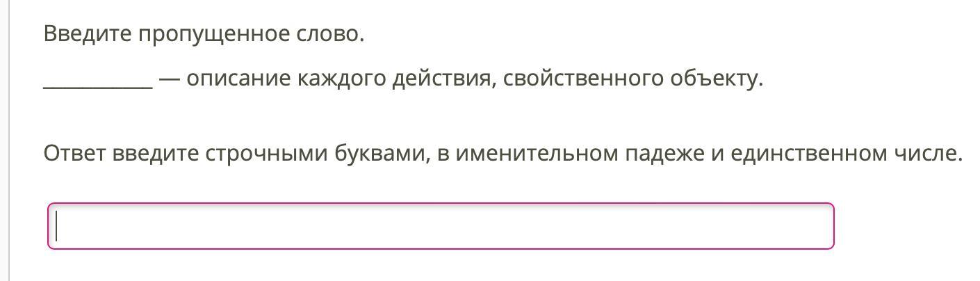Click the word 'действия' in the sentence
Screen dimensions: 980x281
pyautogui.click(x=444, y=79)
